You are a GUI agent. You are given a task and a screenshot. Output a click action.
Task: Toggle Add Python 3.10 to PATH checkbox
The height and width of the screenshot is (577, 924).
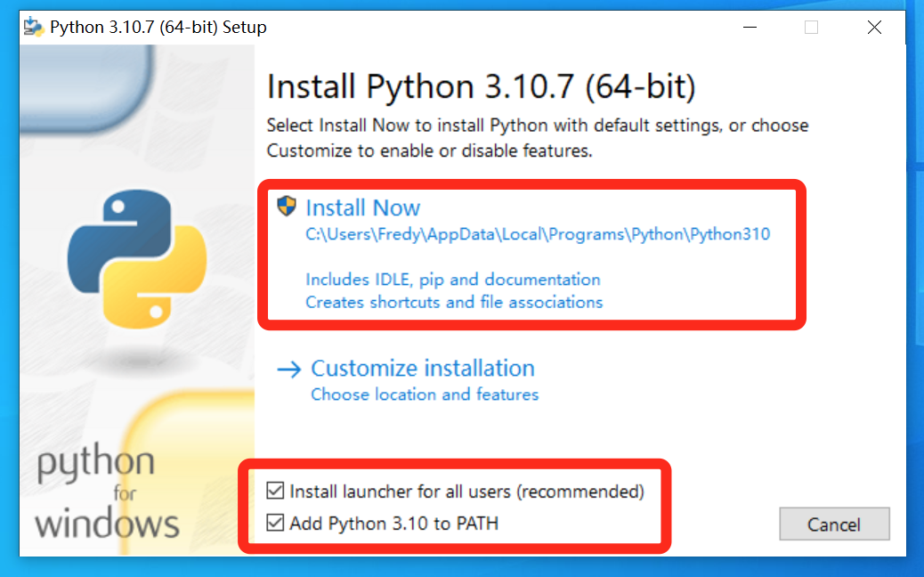[x=275, y=522]
